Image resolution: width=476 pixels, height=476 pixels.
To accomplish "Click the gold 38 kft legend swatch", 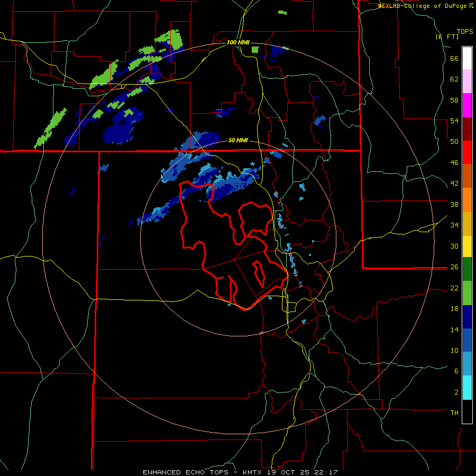I will point(467,223).
